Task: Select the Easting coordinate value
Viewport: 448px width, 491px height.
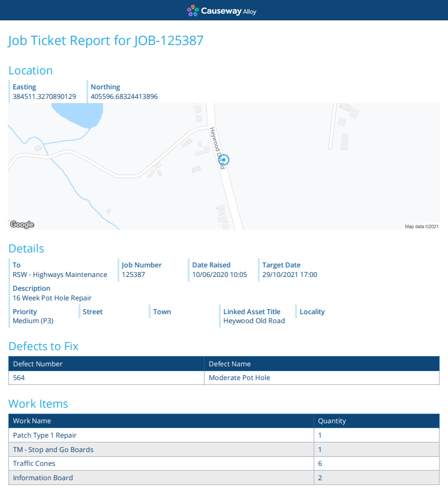Action: (44, 97)
